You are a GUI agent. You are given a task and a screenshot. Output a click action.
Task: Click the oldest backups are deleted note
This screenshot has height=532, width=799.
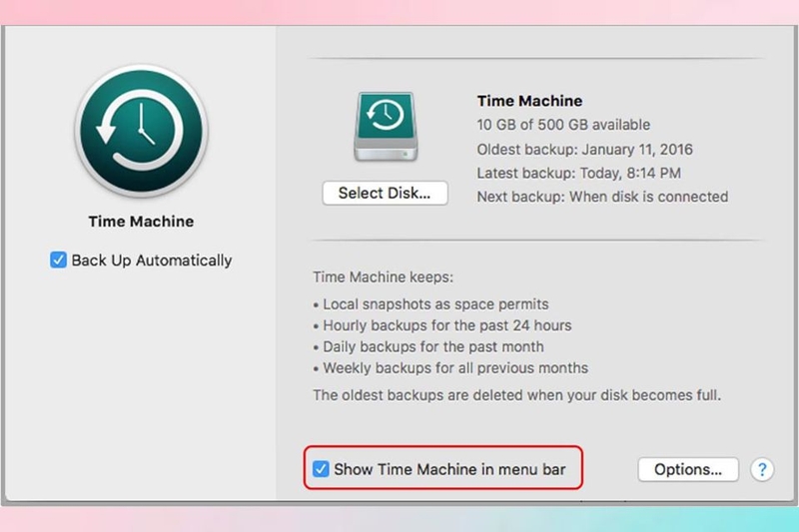point(516,395)
